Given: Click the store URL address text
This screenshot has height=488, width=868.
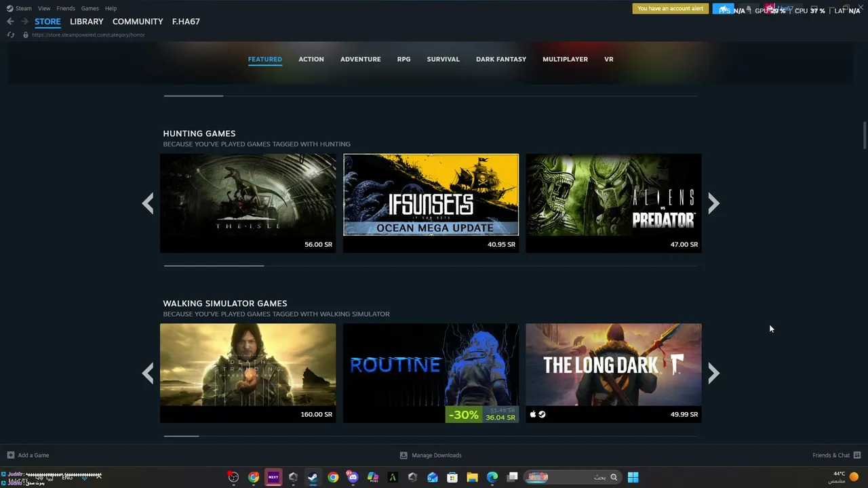Looking at the screenshot, I should [x=88, y=35].
